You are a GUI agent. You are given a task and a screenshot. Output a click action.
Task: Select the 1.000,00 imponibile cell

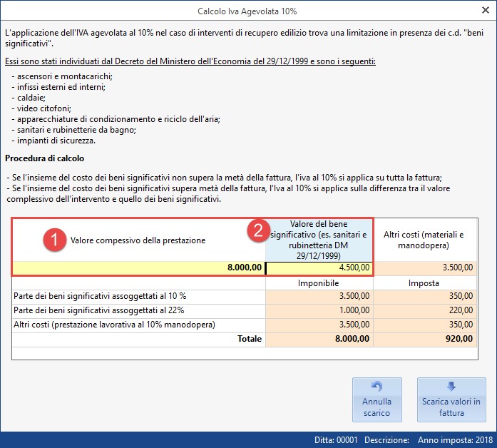click(319, 310)
